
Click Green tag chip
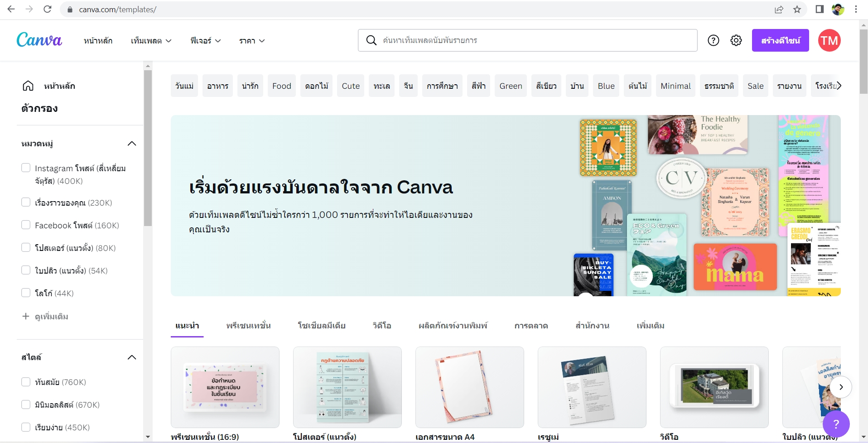[x=511, y=86]
